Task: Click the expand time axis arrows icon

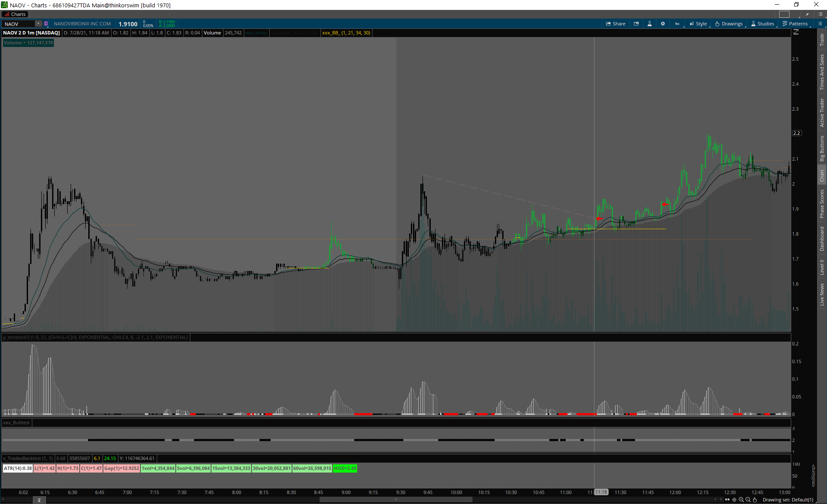Action: [x=728, y=500]
